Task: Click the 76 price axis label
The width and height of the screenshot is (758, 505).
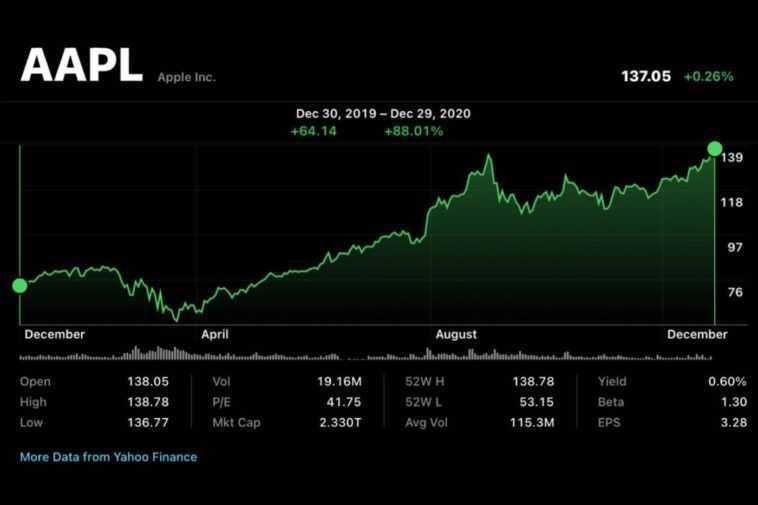Action: (735, 292)
